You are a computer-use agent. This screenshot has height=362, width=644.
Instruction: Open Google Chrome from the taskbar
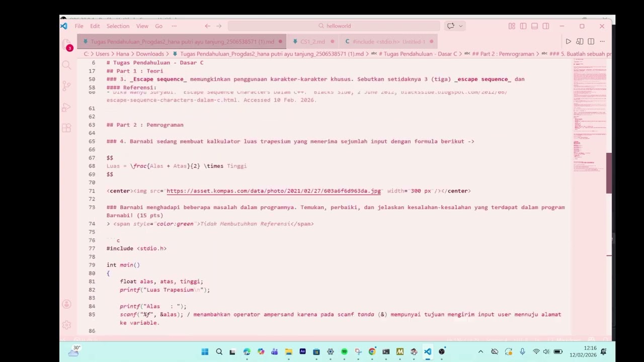coord(372,352)
